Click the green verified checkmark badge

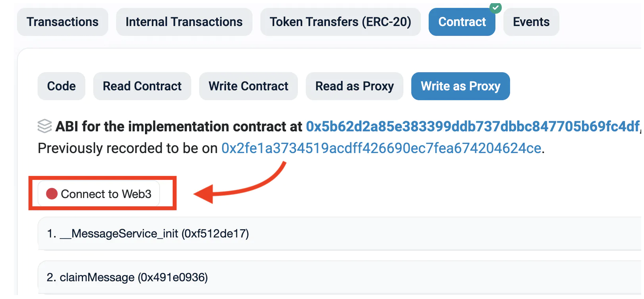pyautogui.click(x=495, y=8)
